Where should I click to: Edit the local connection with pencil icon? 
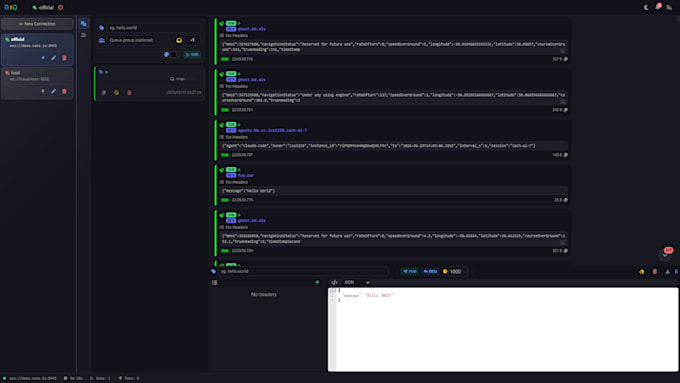pos(53,92)
